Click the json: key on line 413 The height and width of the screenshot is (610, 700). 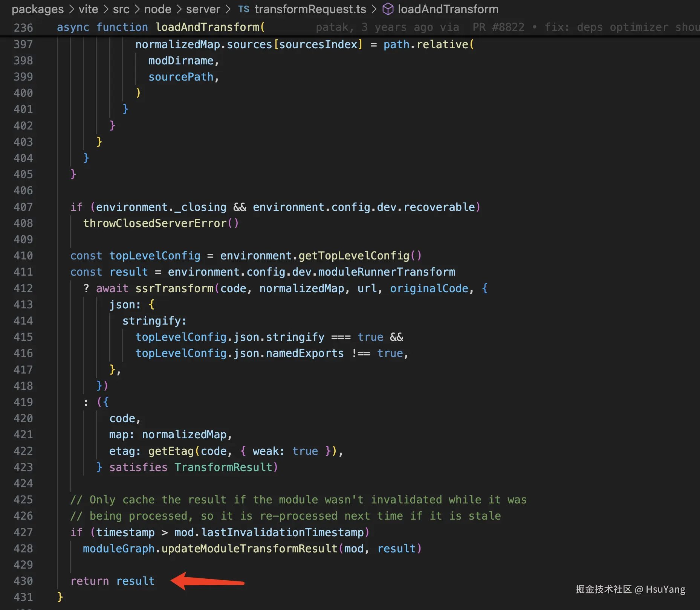125,305
